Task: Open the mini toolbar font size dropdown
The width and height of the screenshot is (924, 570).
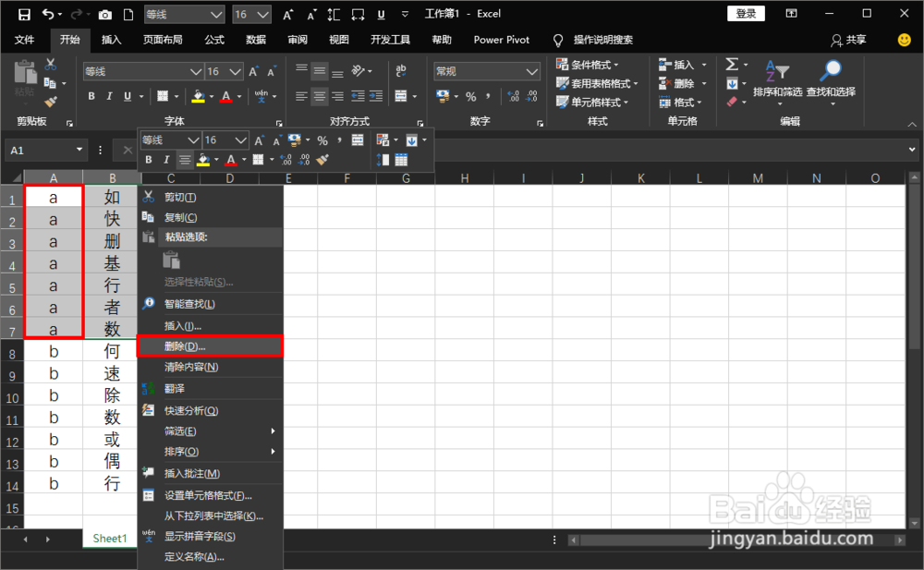Action: (240, 140)
